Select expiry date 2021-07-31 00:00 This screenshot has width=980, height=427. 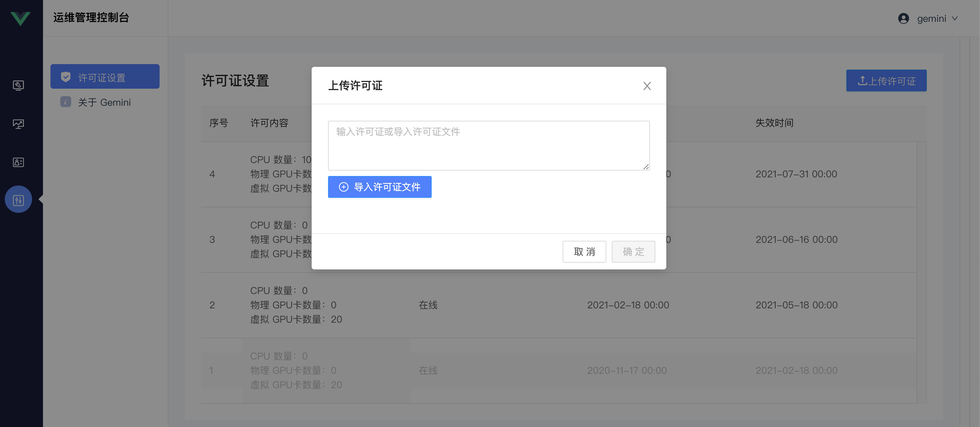(796, 174)
